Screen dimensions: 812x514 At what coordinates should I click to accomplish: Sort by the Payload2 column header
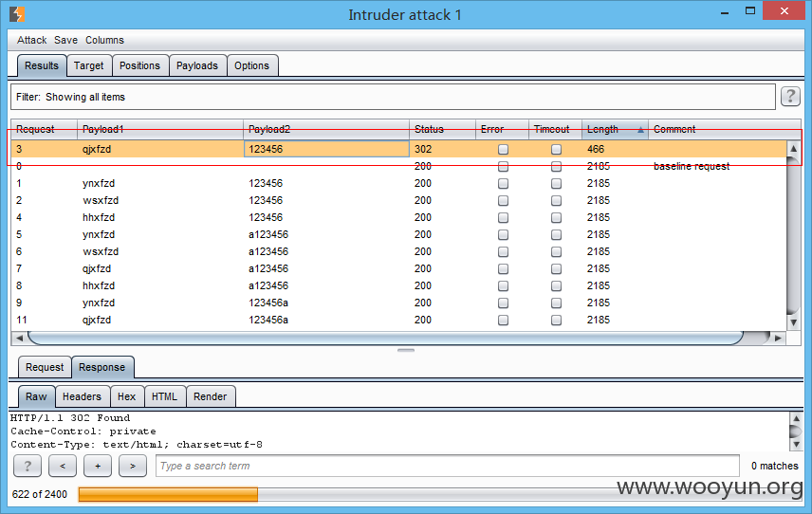pos(326,129)
